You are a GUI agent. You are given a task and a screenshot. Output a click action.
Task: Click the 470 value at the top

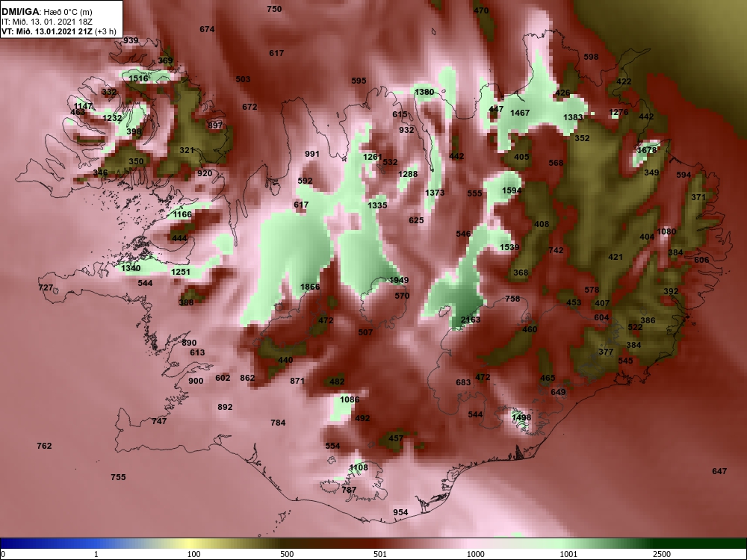click(x=481, y=10)
